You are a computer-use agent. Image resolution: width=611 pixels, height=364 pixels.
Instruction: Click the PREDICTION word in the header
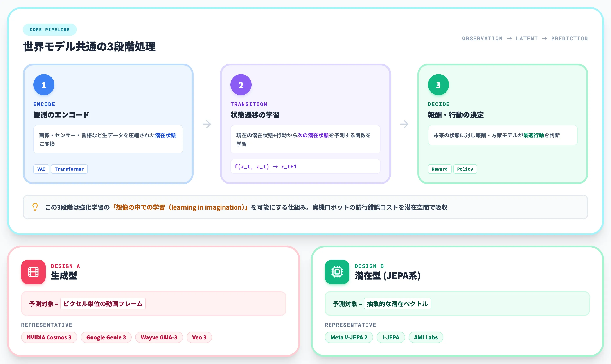570,39
